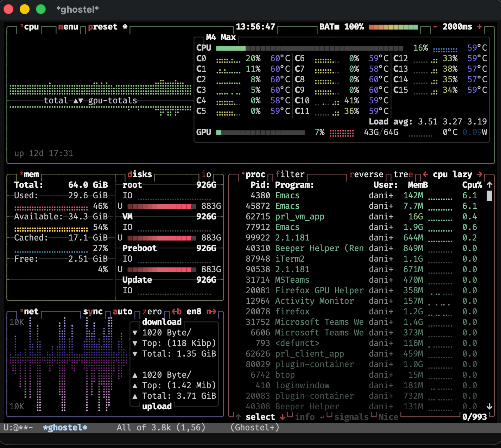This screenshot has height=448, width=501.
Task: Toggle network graph sync
Action: (93, 312)
